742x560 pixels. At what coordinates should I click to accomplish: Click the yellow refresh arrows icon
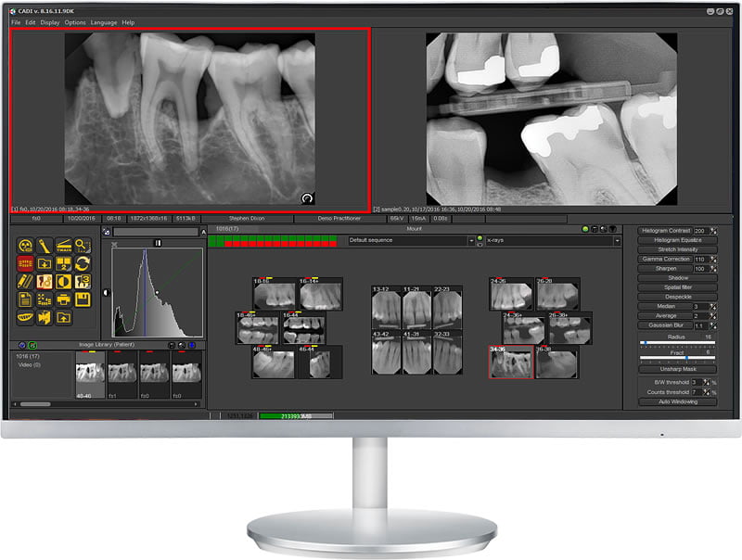(83, 263)
